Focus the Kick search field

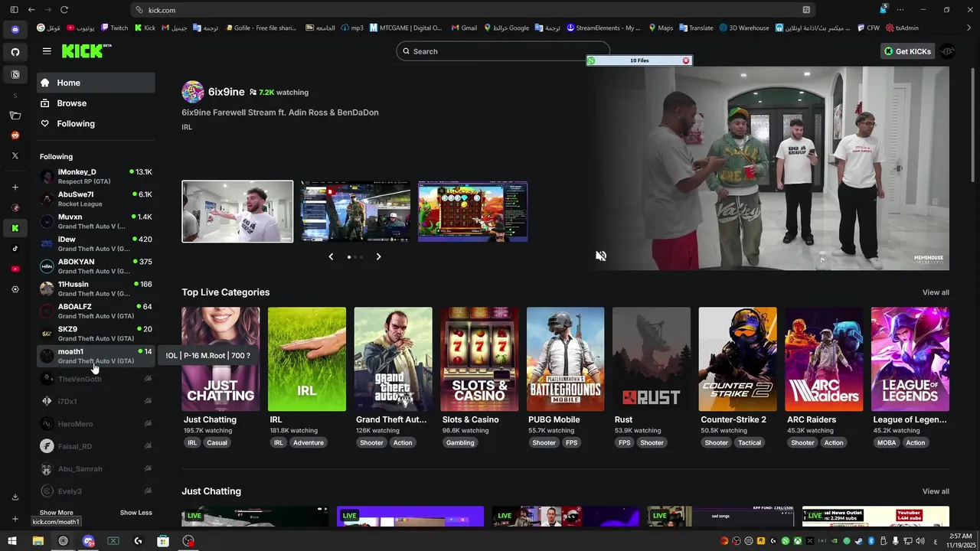[x=503, y=51]
